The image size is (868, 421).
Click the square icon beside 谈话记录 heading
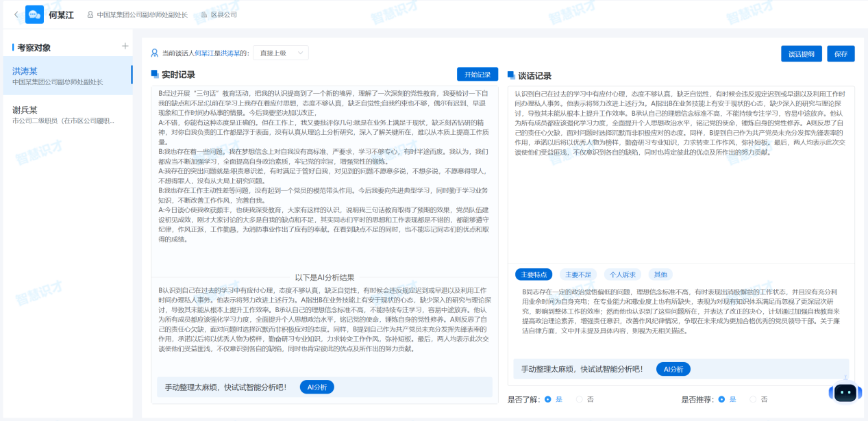[512, 75]
